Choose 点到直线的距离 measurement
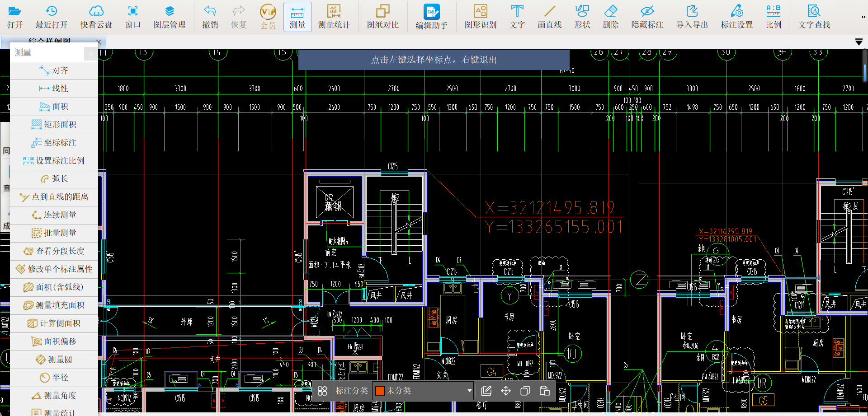 click(54, 197)
